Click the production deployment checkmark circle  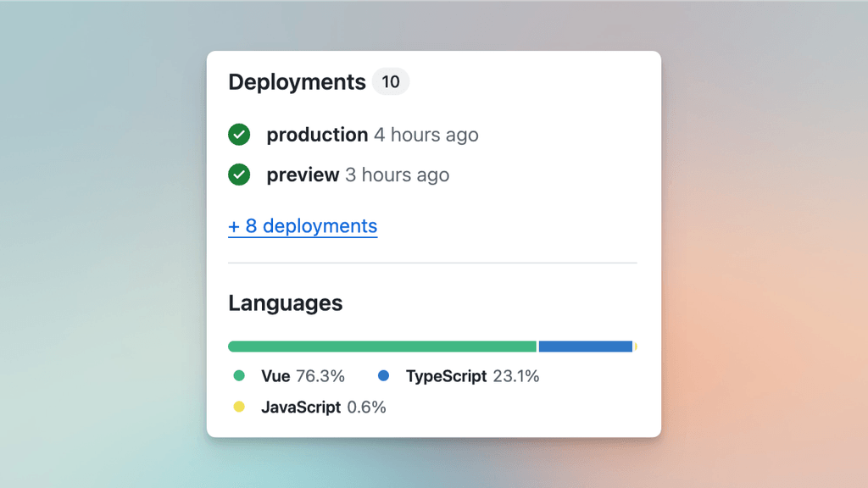click(x=239, y=135)
